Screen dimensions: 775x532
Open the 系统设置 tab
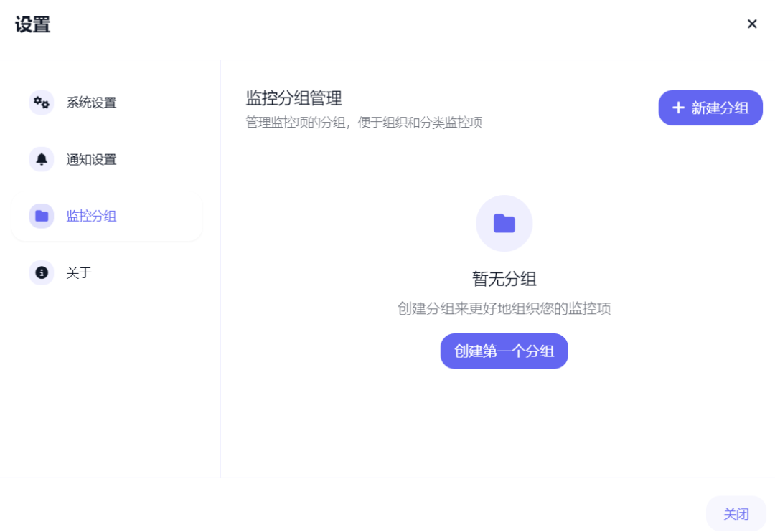[107, 103]
